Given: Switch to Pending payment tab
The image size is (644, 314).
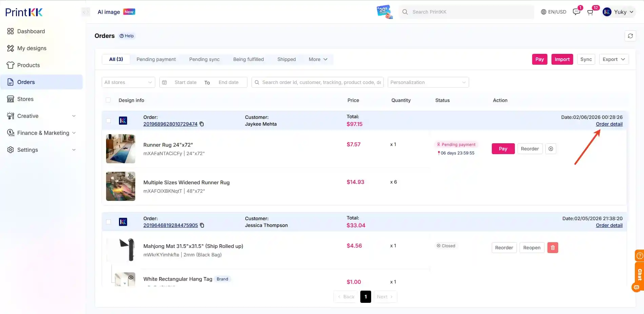Looking at the screenshot, I should [156, 59].
